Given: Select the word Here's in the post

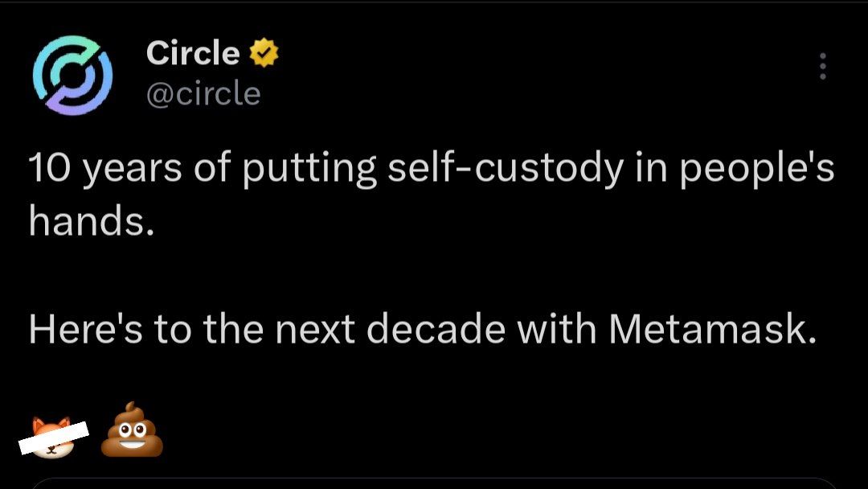Looking at the screenshot, I should coord(85,329).
